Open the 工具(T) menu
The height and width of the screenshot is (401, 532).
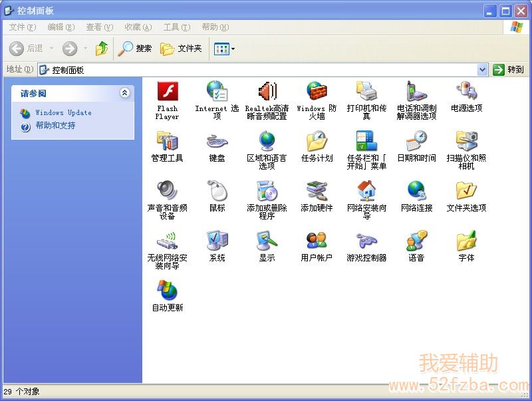pos(177,27)
